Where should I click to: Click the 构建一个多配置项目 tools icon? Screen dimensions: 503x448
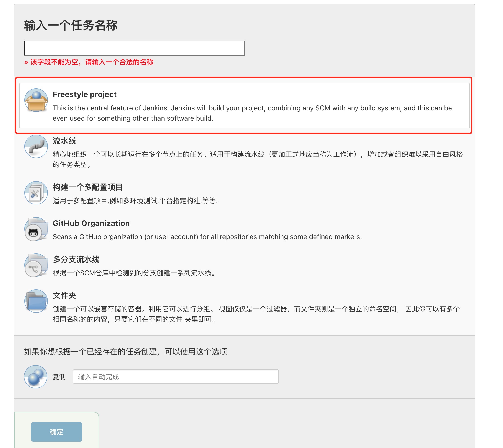click(x=36, y=193)
